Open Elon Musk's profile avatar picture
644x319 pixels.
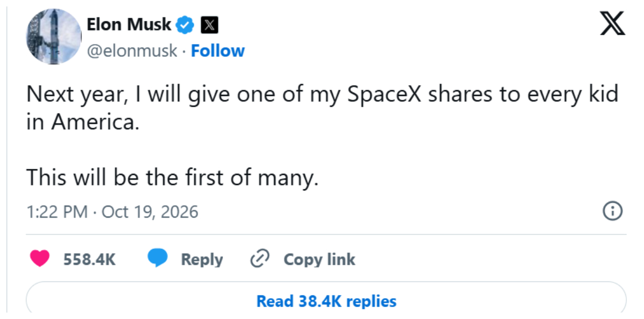[53, 36]
